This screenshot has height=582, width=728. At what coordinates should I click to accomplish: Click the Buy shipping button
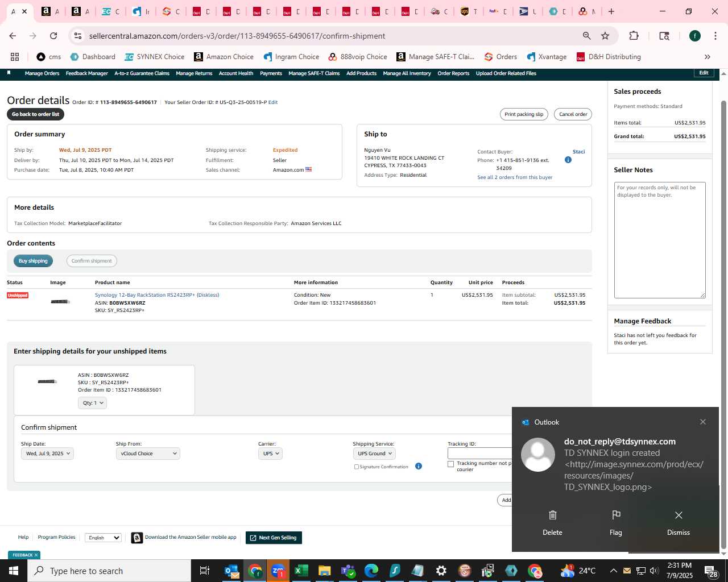pos(33,261)
